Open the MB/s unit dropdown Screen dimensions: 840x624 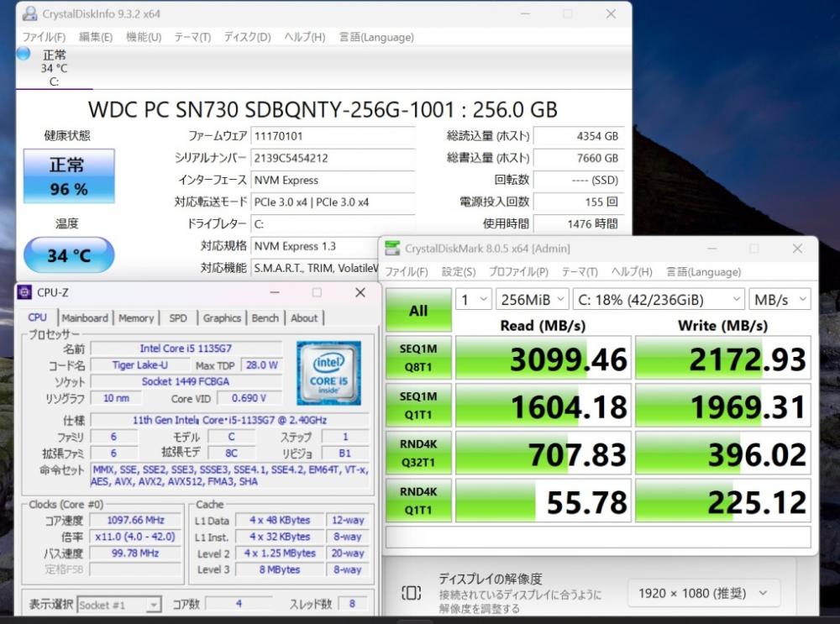[780, 300]
